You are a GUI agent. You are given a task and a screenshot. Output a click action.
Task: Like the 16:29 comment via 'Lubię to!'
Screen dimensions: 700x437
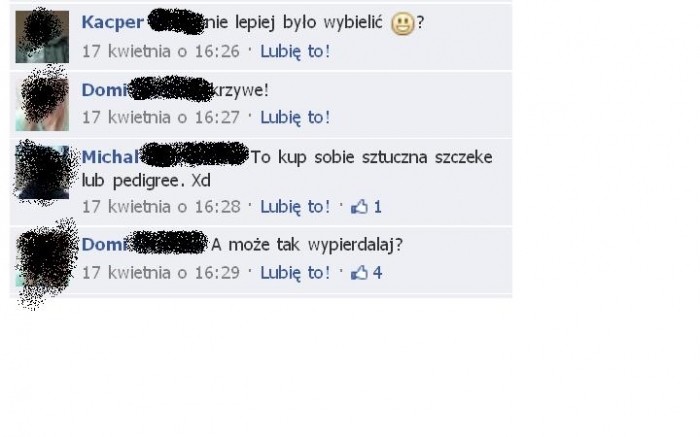(296, 273)
